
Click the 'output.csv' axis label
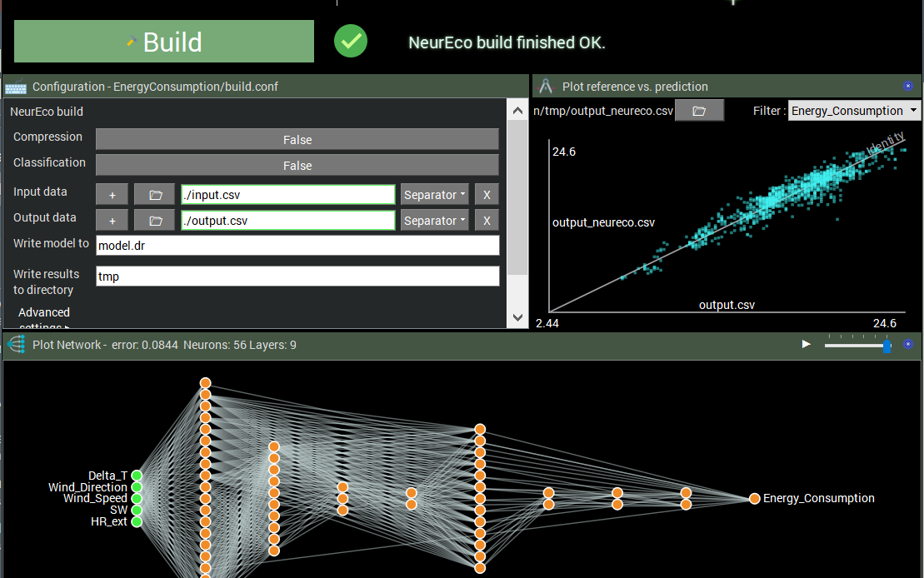[727, 305]
